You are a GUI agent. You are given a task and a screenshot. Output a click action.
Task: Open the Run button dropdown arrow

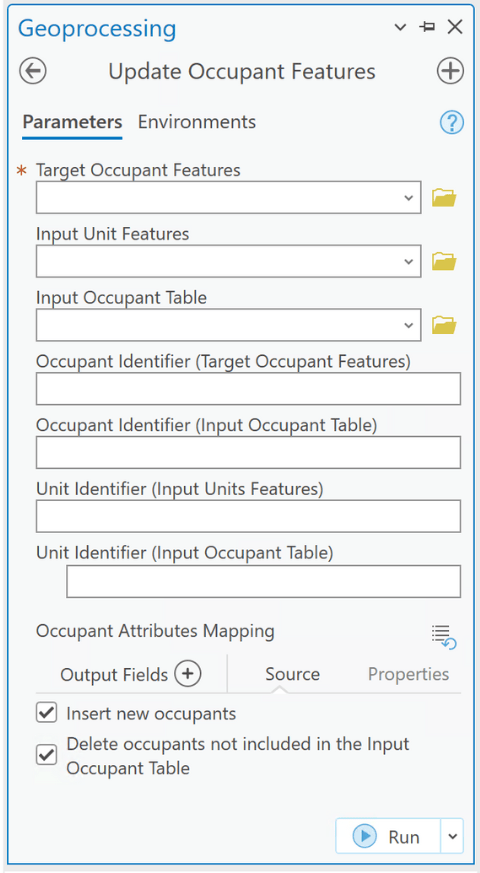point(452,836)
